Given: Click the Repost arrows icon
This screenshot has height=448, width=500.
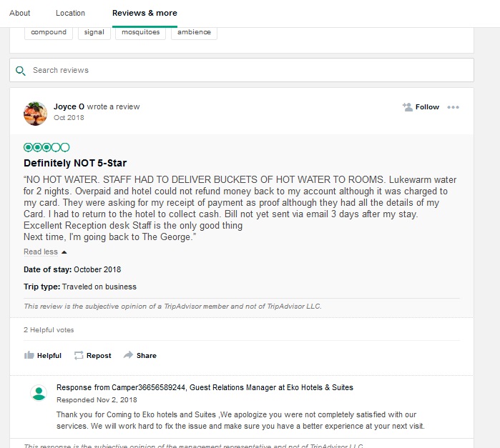Looking at the screenshot, I should 79,355.
